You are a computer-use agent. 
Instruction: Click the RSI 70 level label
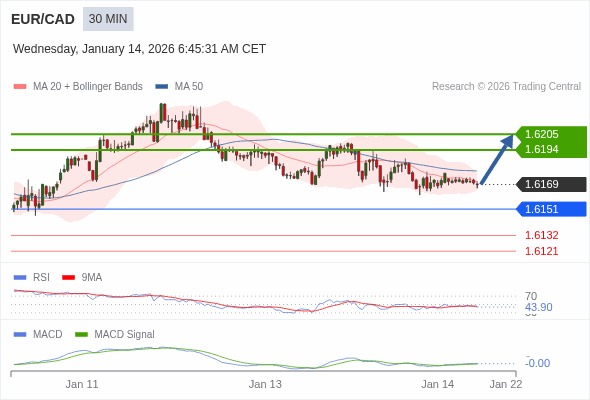point(531,296)
